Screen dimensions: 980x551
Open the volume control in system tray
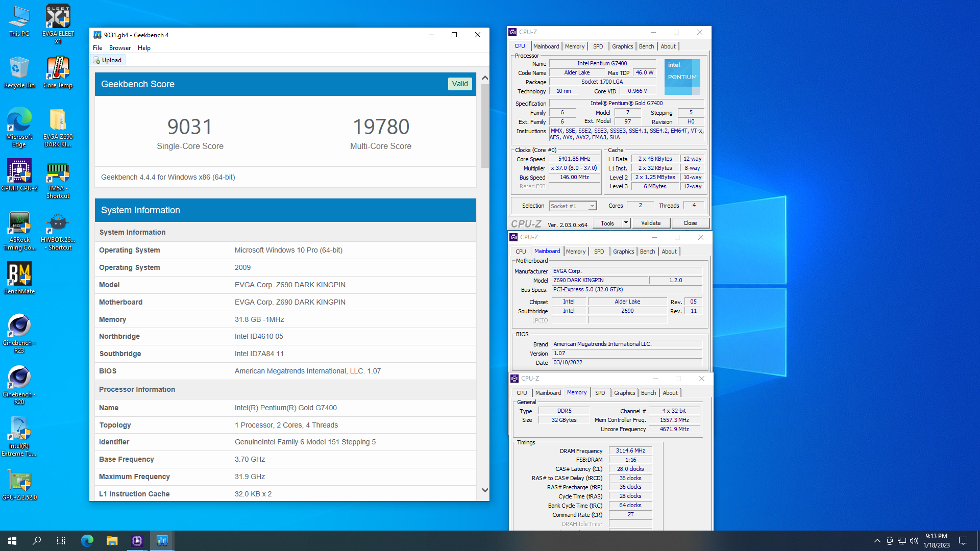point(914,541)
